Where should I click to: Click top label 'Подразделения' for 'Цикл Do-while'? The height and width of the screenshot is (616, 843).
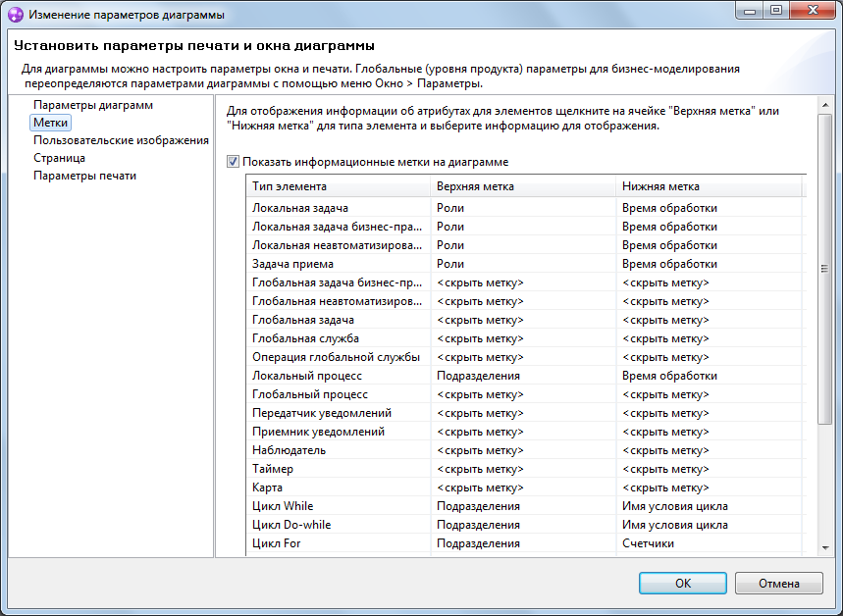point(522,525)
